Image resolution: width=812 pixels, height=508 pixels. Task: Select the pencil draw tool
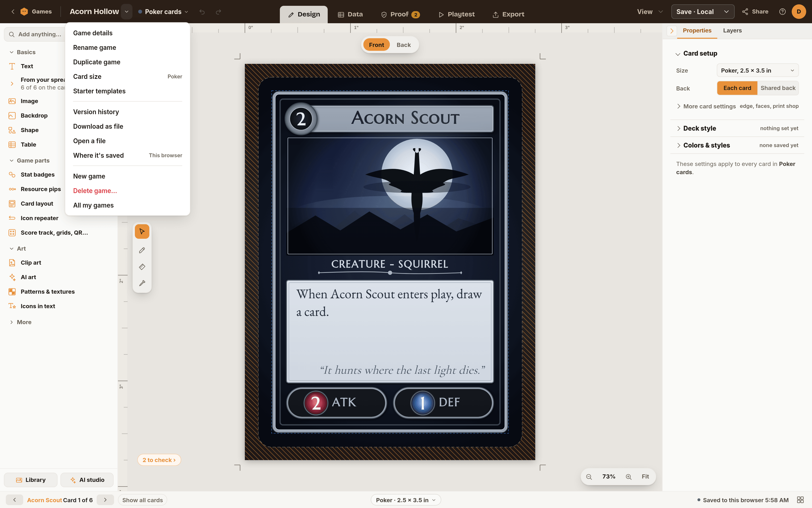(x=142, y=250)
